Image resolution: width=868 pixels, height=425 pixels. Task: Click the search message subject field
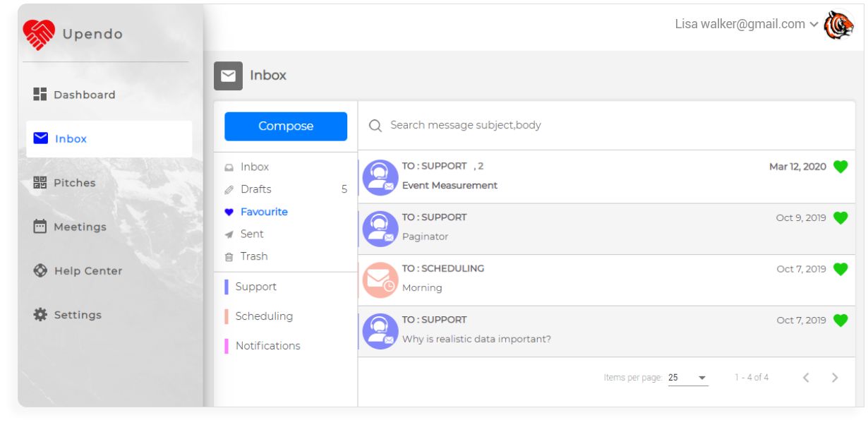pos(606,125)
